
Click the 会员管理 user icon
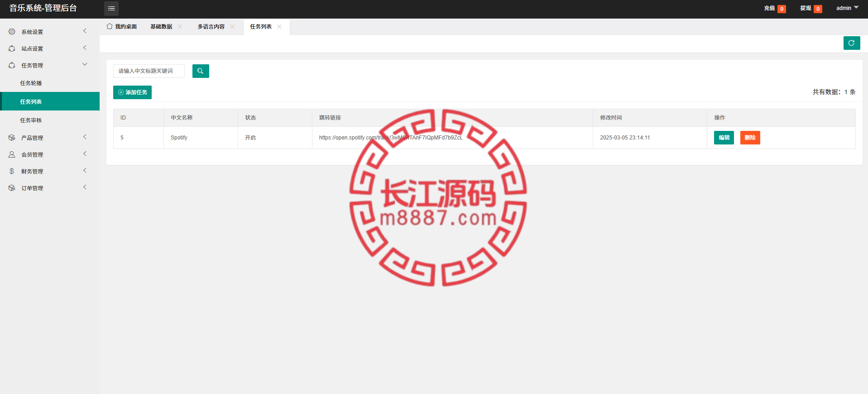coord(12,154)
